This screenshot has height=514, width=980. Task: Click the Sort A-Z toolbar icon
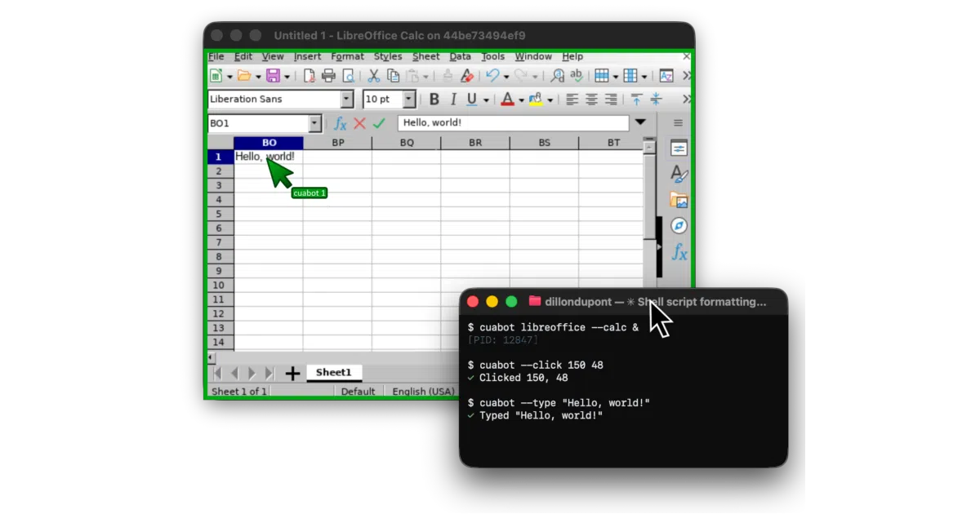(x=666, y=76)
